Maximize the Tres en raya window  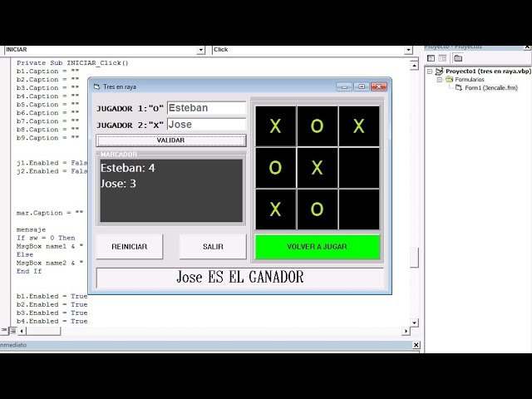[x=362, y=86]
